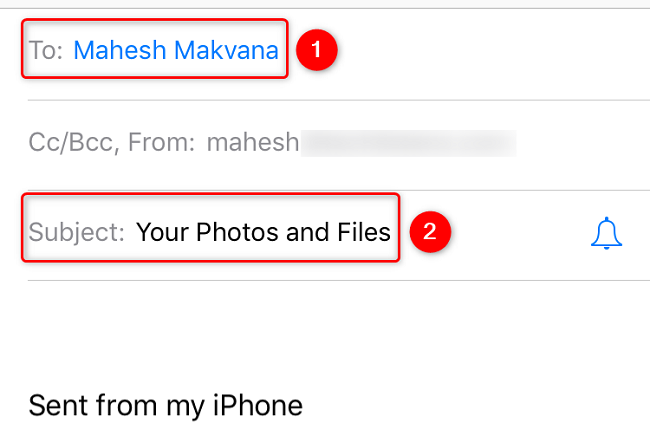The image size is (650, 435).
Task: Click the red step 1 badge
Action: (x=317, y=50)
